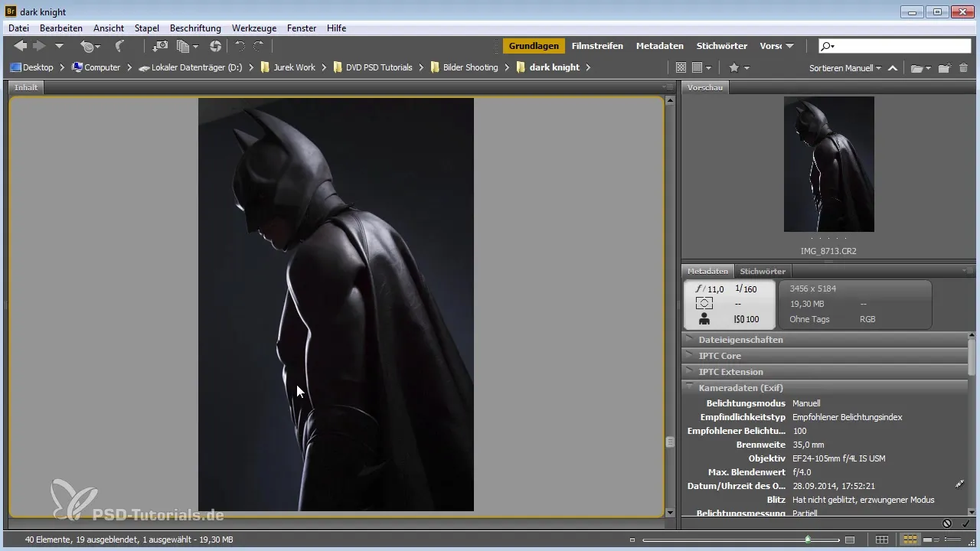The image size is (980, 551).
Task: Open the recent files reveal dropdown
Action: pos(92,46)
